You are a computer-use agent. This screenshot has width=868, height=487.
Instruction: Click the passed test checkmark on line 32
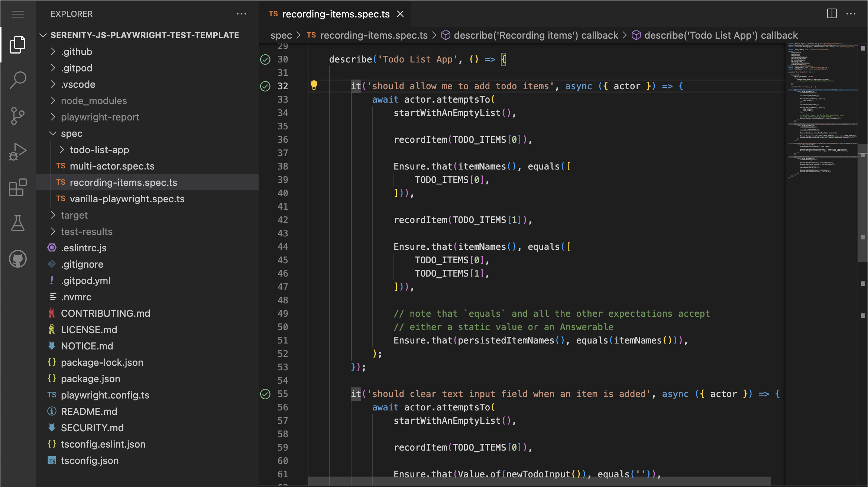[x=265, y=86]
